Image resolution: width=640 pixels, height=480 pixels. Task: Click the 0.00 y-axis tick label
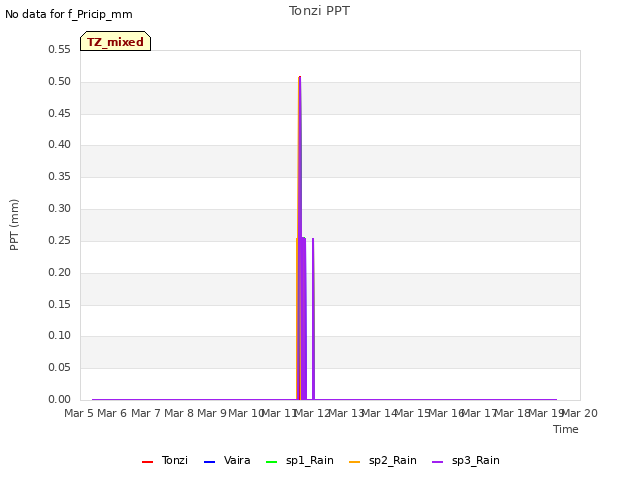click(x=59, y=399)
